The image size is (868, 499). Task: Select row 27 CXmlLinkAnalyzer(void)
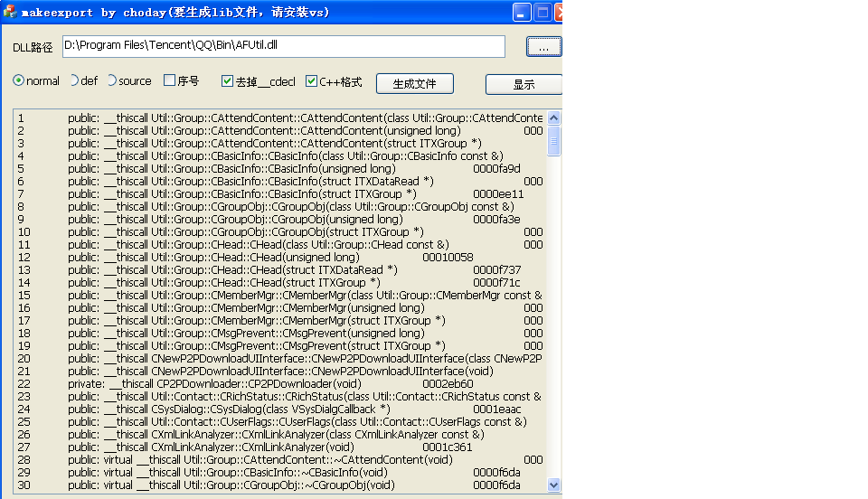click(279, 447)
